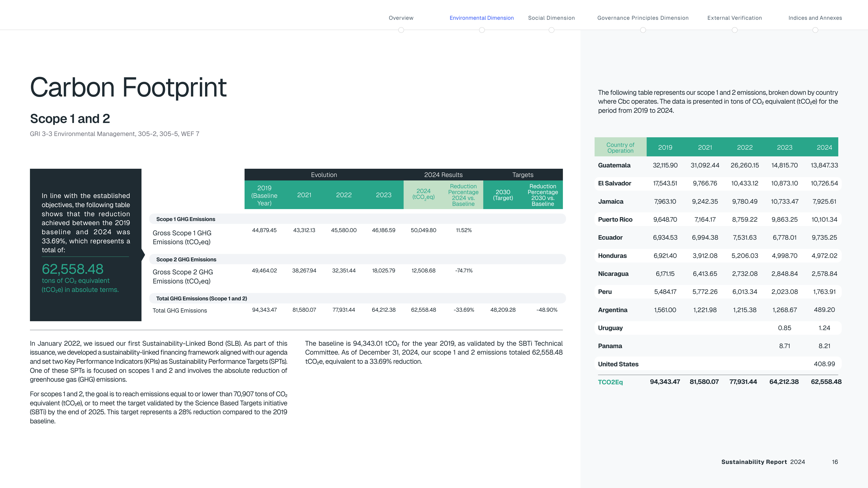The width and height of the screenshot is (868, 488).
Task: Go to the Social Dimension tab
Action: coord(551,18)
